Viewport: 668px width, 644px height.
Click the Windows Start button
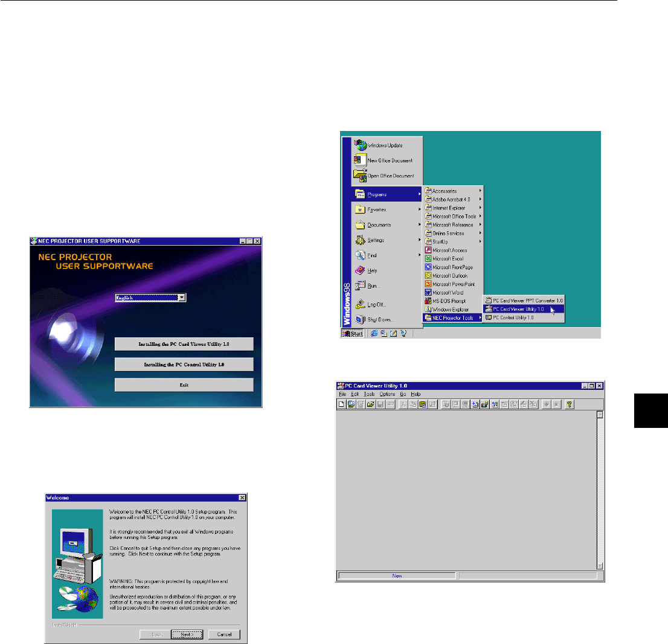[353, 334]
